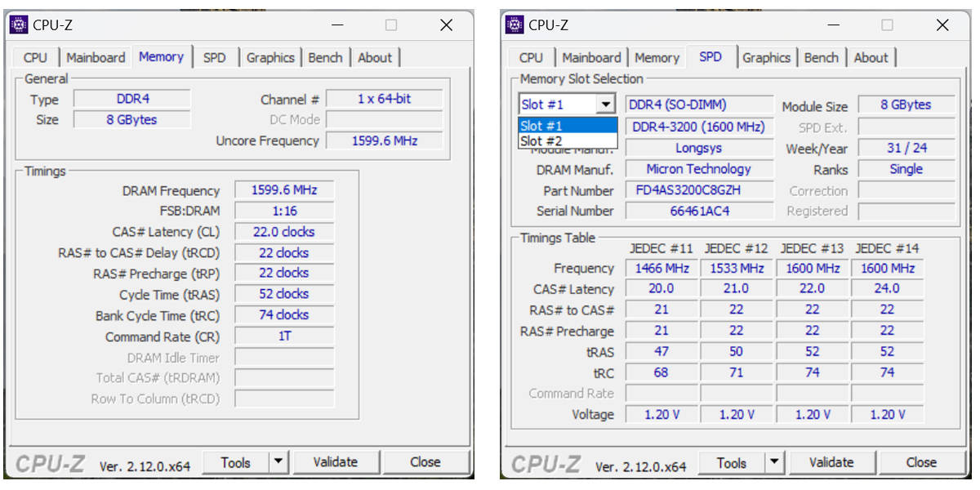
Task: Click CPU-Z app icon in left window title bar
Action: coord(19,24)
